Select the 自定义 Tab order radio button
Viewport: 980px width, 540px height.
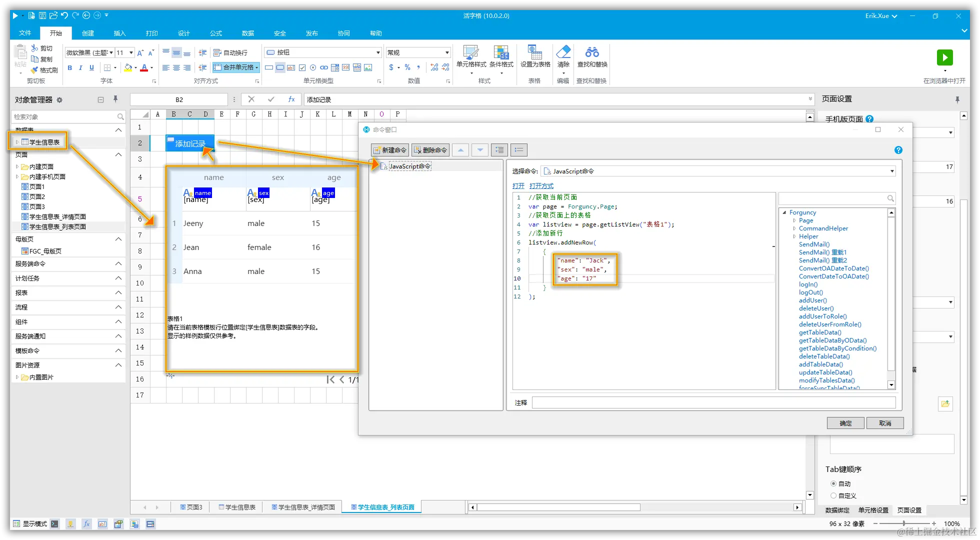click(833, 495)
